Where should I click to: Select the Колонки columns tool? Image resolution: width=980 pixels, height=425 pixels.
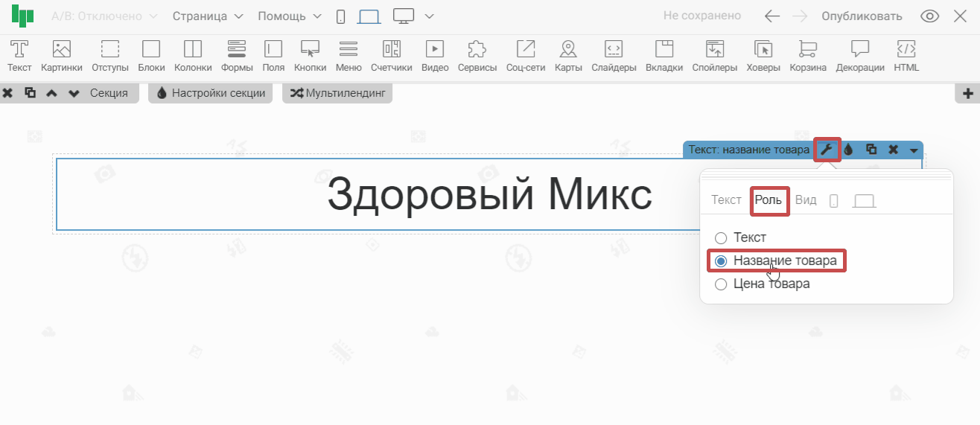(193, 50)
